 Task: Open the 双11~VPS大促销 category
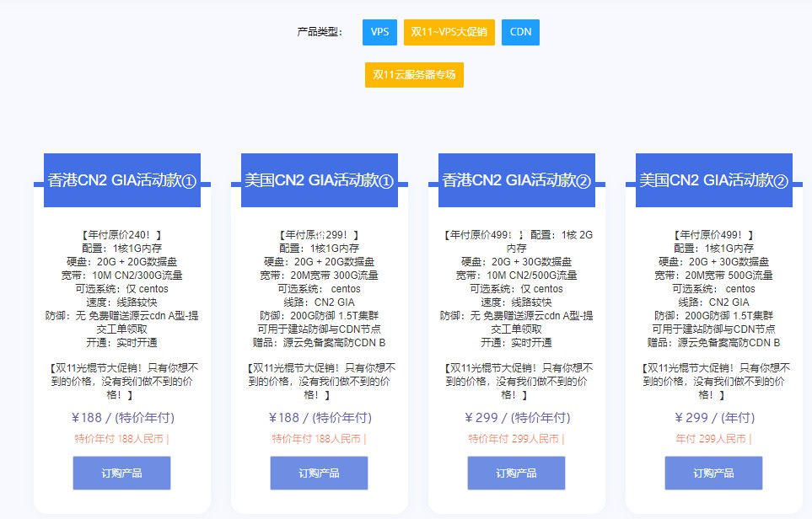(x=449, y=32)
